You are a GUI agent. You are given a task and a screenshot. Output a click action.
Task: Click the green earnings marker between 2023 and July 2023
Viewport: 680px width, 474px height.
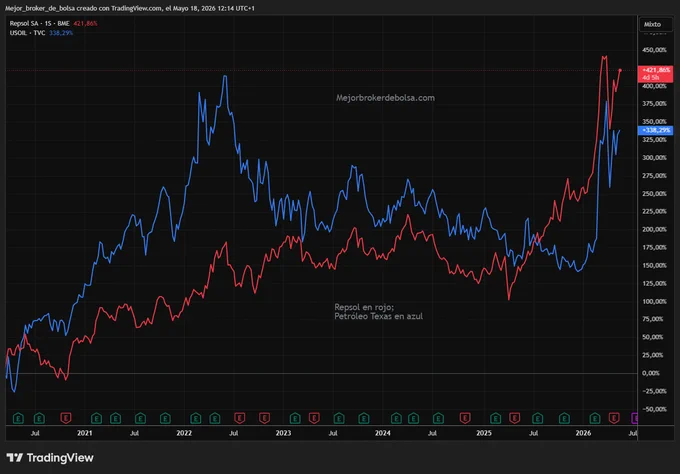295,418
